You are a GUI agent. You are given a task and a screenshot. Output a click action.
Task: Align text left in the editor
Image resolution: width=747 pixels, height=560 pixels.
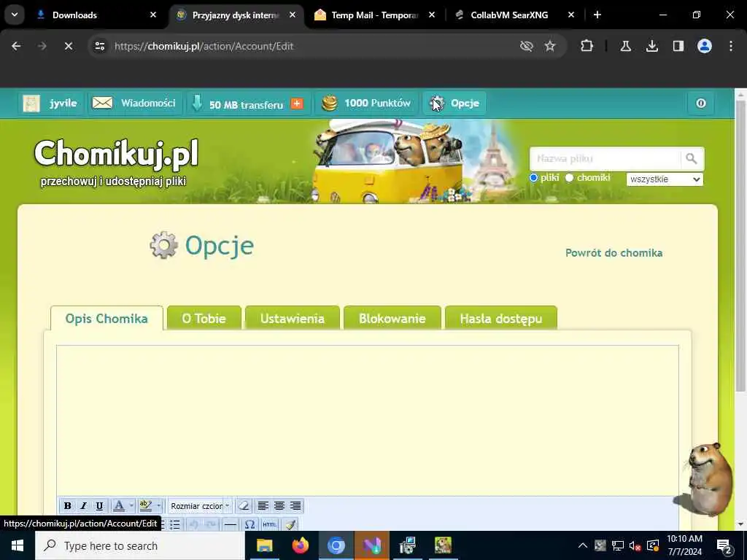pyautogui.click(x=263, y=506)
